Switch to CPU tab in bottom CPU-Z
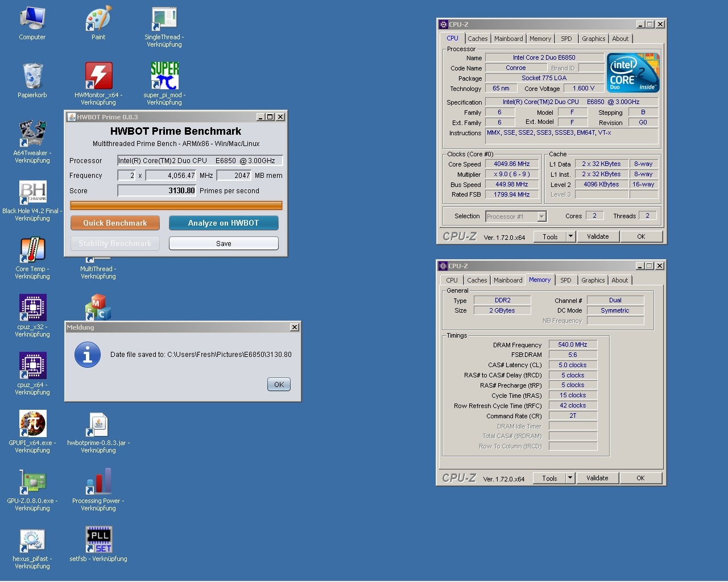728x582 pixels. click(452, 280)
